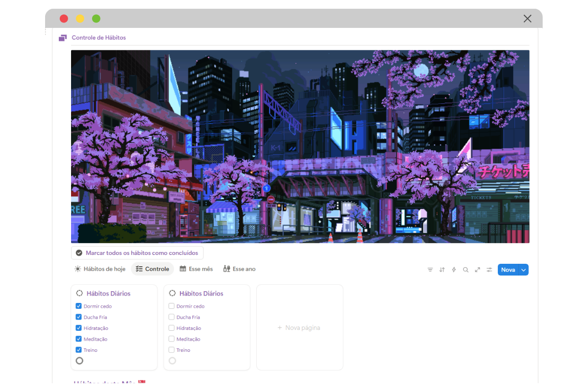Check Ducha Fria in the second card
Viewport: 588px width, 392px height.
click(171, 317)
